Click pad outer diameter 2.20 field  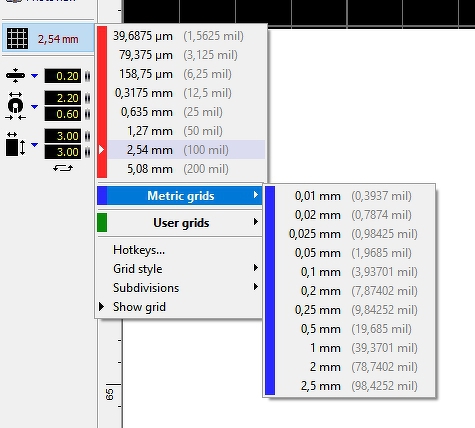tap(63, 98)
